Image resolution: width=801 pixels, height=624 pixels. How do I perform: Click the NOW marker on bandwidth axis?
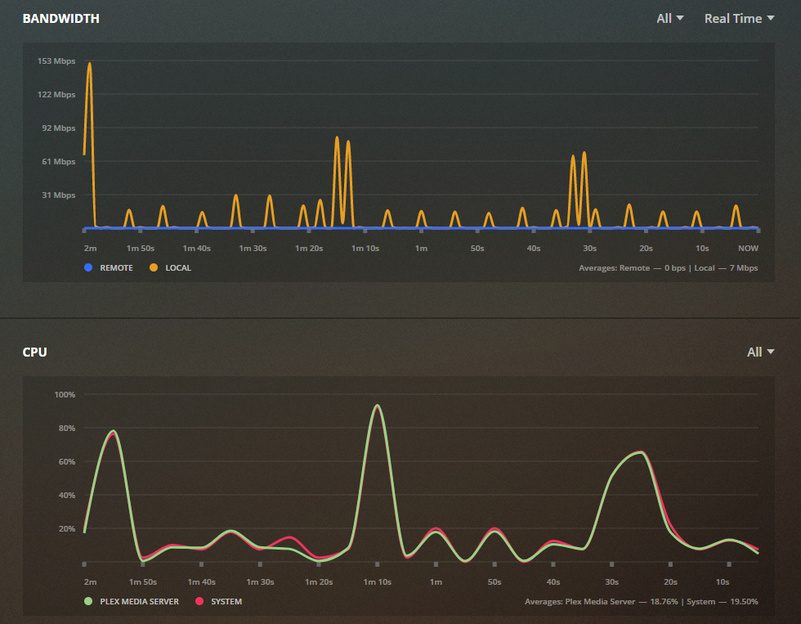coord(748,248)
